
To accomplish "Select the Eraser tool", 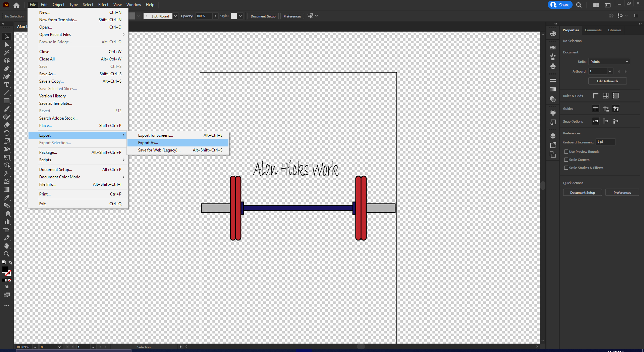I will 7,125.
